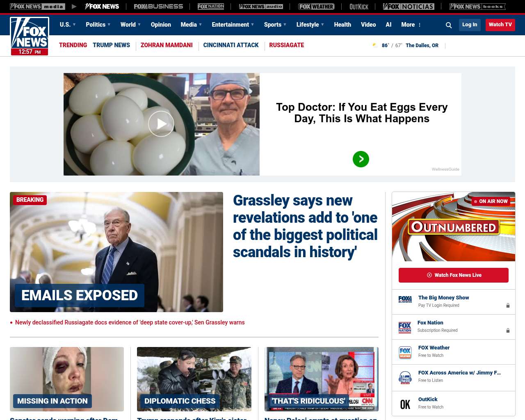Click the Watch TV button
The image size is (525, 420).
coord(500,25)
